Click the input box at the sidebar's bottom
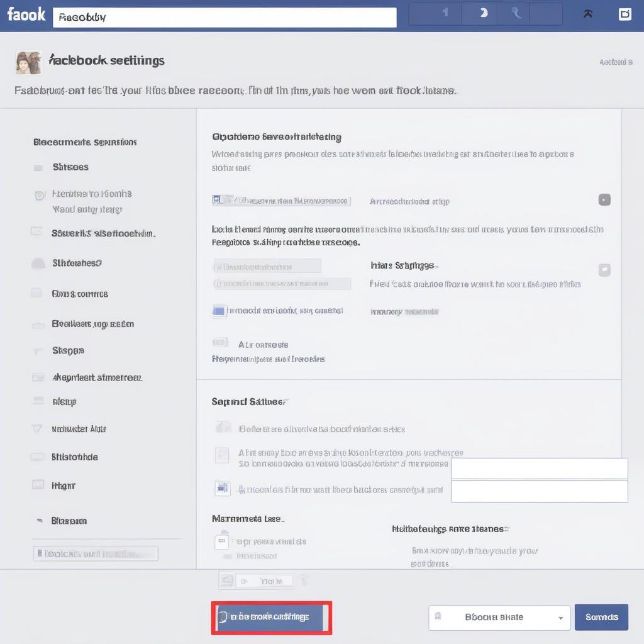Image resolution: width=644 pixels, height=644 pixels. pos(96,553)
